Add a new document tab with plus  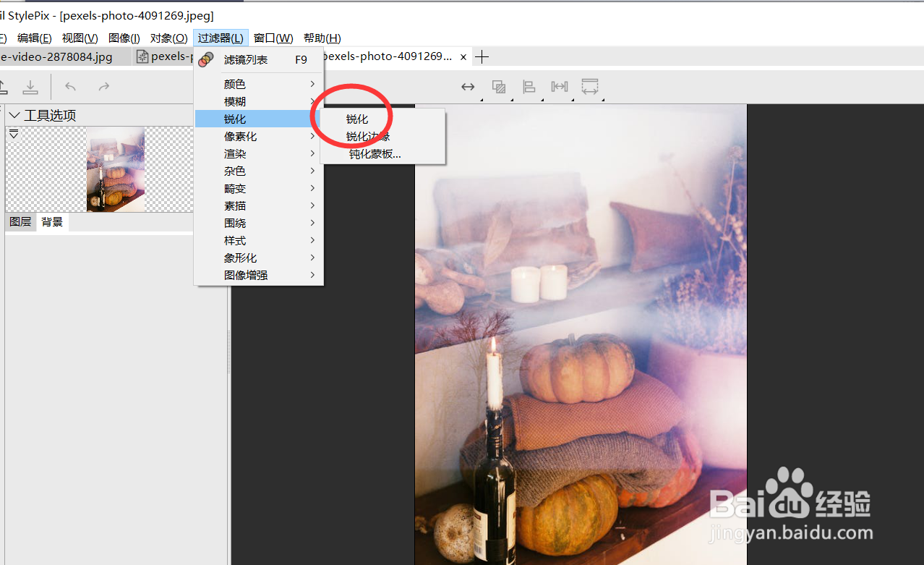(482, 56)
